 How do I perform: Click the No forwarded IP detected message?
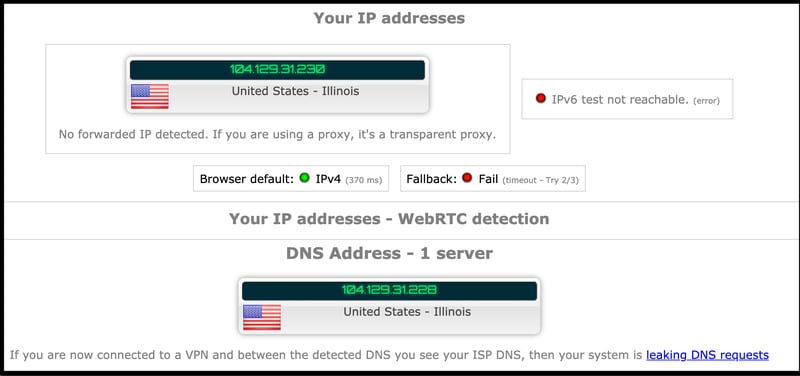point(278,135)
